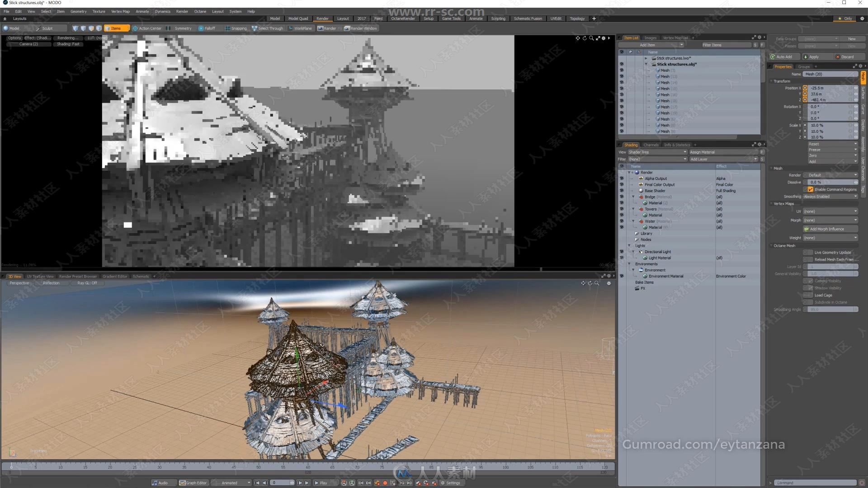Click the red auto-key record icon
The image size is (868, 488).
pyautogui.click(x=385, y=483)
